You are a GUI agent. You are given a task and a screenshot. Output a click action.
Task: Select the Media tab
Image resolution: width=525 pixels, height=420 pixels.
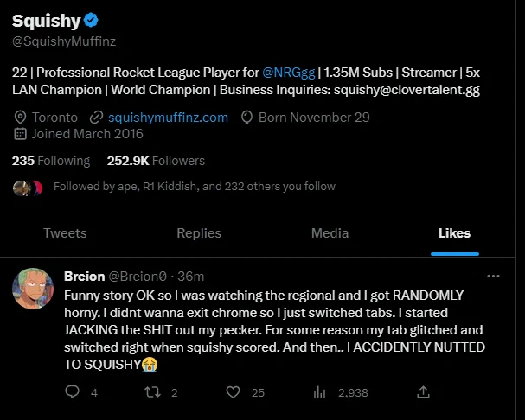click(x=330, y=233)
